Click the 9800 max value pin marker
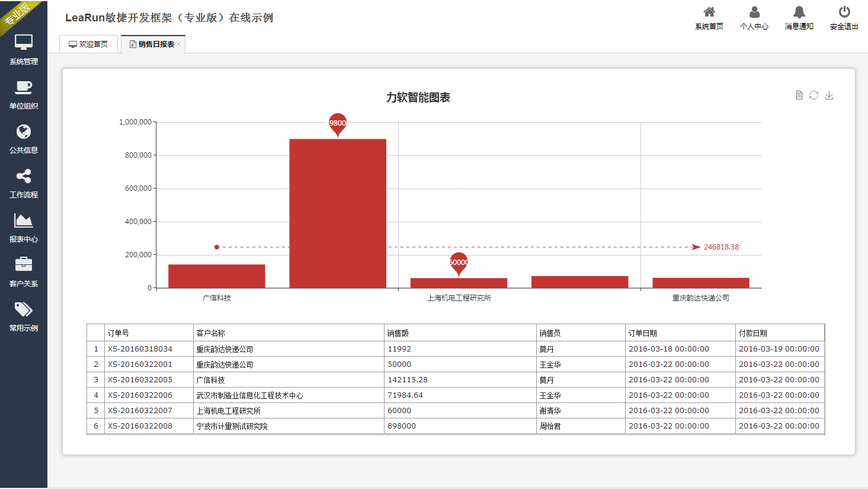 click(x=338, y=123)
